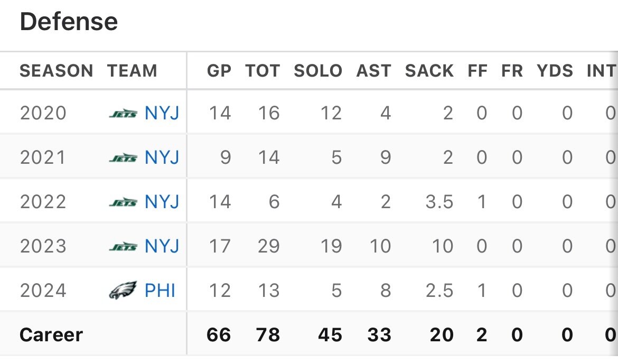
Task: Open the NYJ team link for 2021
Action: pyautogui.click(x=162, y=158)
